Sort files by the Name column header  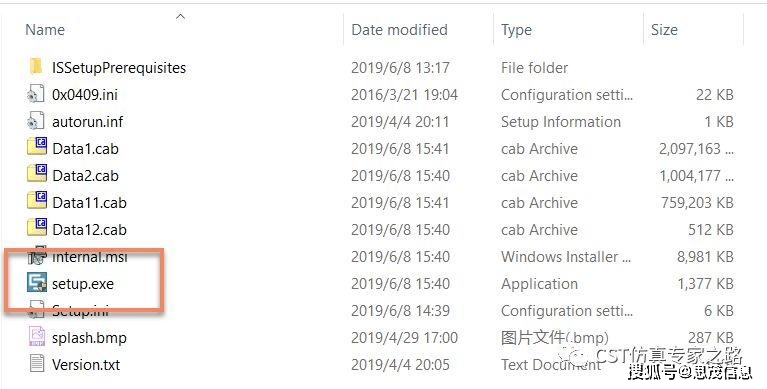(x=45, y=30)
